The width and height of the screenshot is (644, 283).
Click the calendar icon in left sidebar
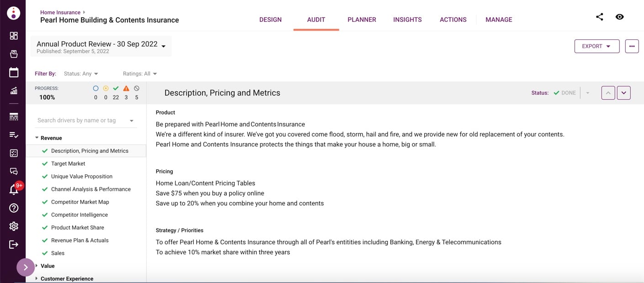pyautogui.click(x=14, y=72)
